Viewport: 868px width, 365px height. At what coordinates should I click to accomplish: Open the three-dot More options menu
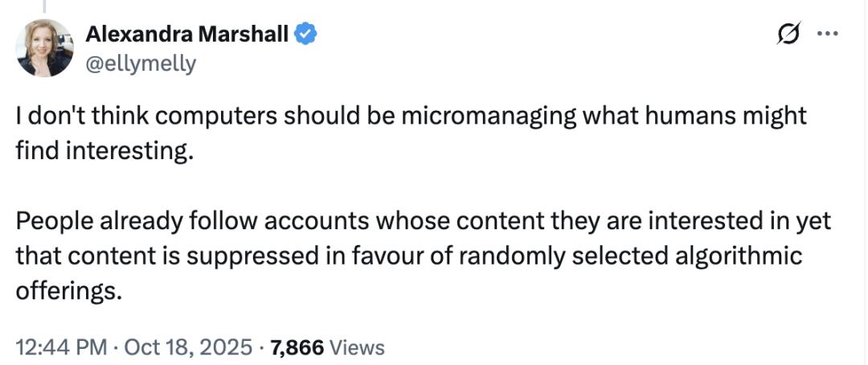click(x=827, y=35)
